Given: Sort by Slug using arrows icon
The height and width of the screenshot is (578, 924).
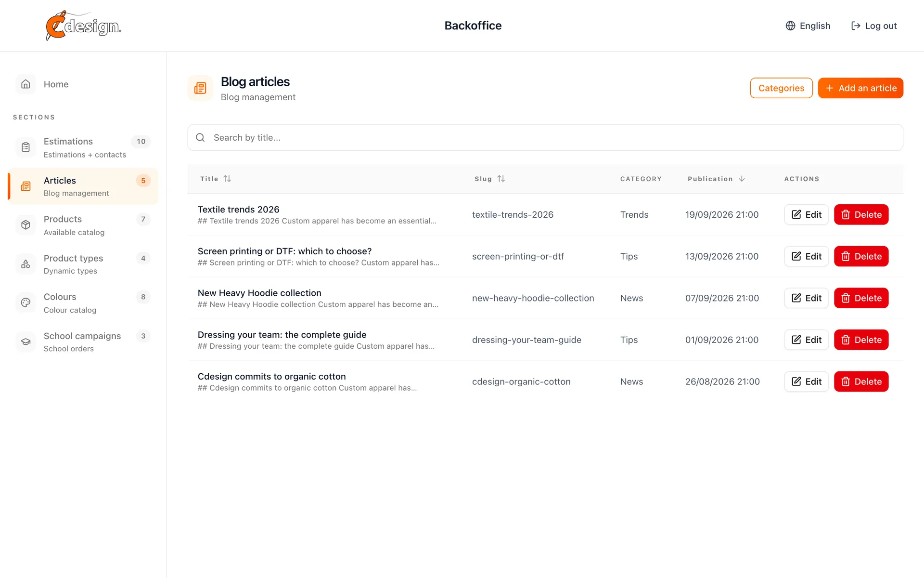Looking at the screenshot, I should click(x=501, y=179).
